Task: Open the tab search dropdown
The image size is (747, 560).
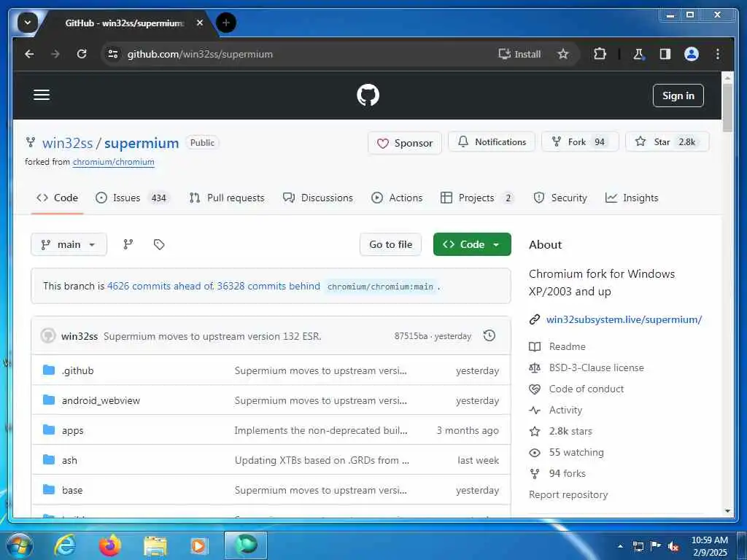Action: click(28, 23)
